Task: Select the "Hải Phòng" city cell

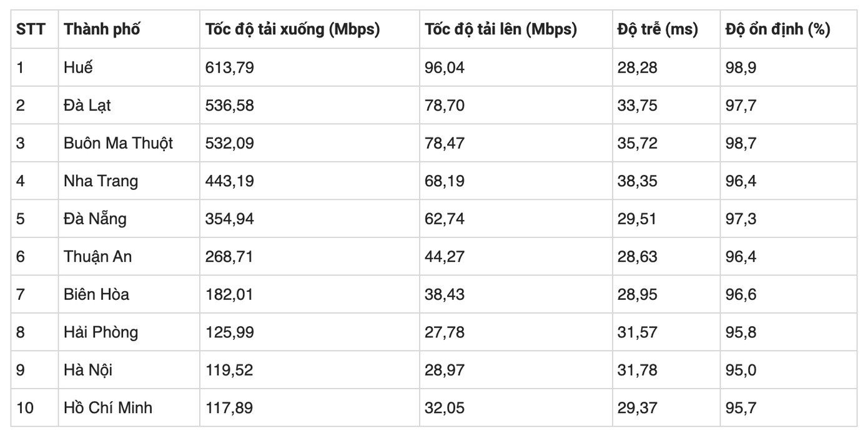Action: [101, 332]
